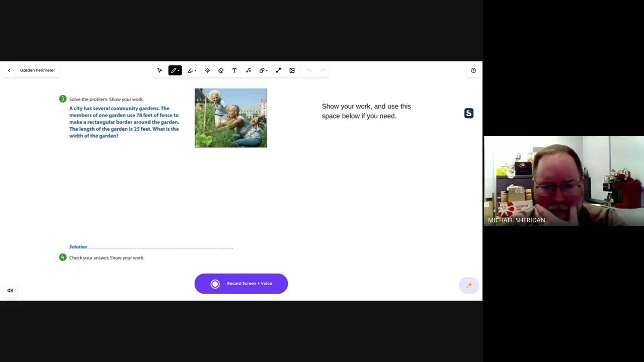Click the dark S badge icon

click(469, 113)
